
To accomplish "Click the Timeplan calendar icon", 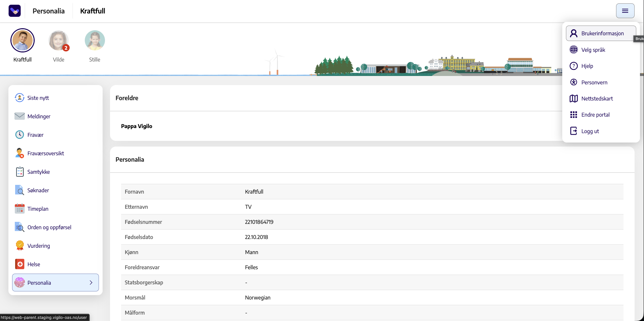I will (20, 209).
